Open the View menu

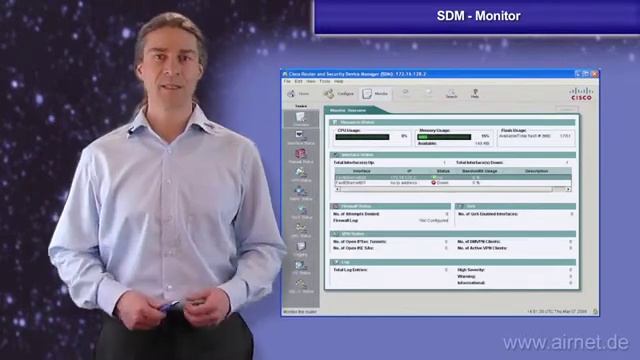pyautogui.click(x=311, y=81)
